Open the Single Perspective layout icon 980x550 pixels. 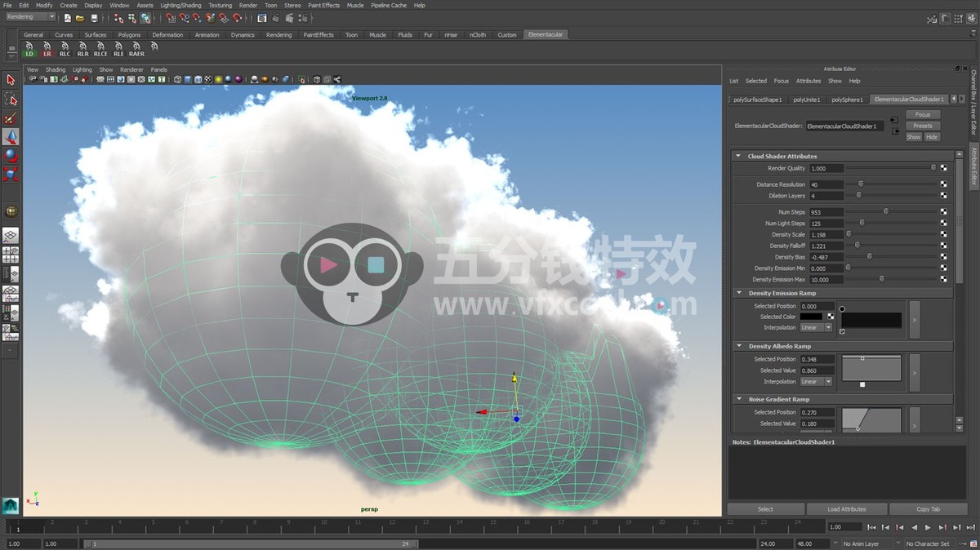pyautogui.click(x=11, y=236)
